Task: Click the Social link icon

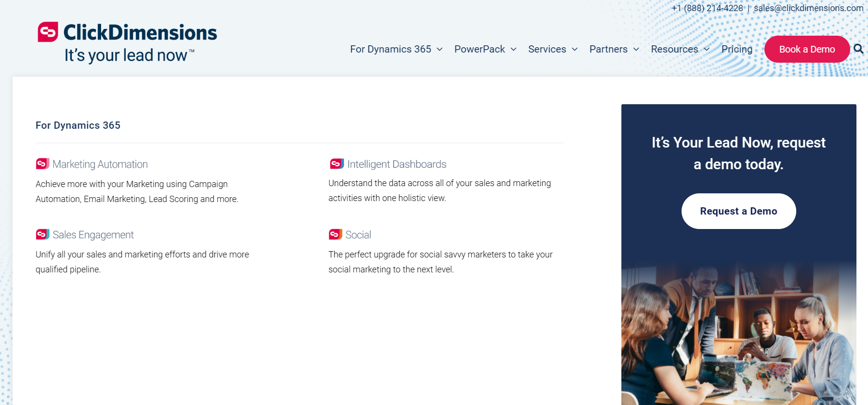Action: pos(335,234)
